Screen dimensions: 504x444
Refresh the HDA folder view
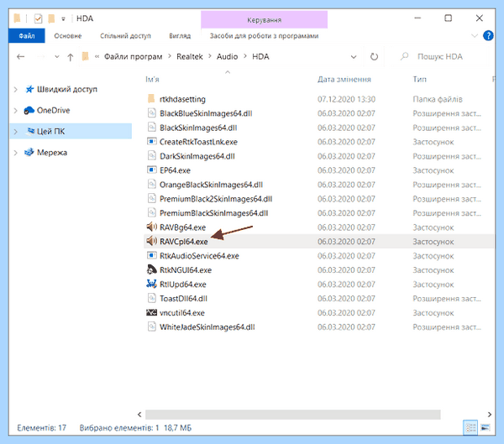pyautogui.click(x=374, y=57)
